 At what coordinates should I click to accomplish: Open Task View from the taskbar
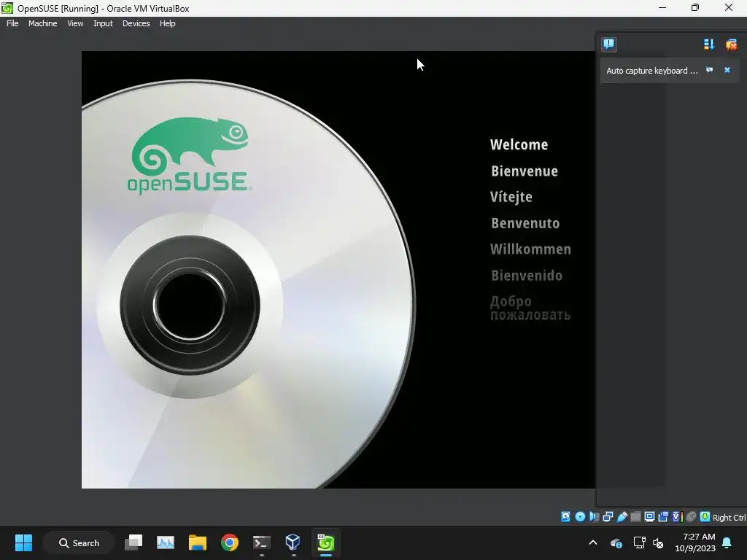click(133, 542)
